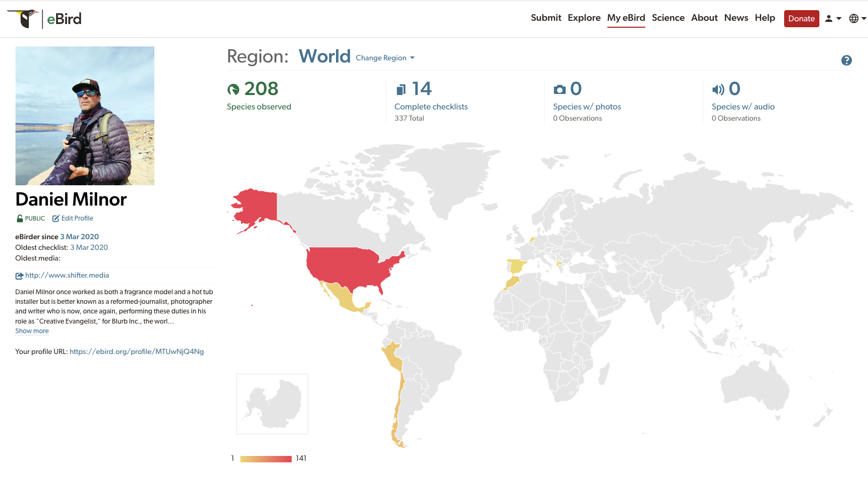The height and width of the screenshot is (488, 868).
Task: Click the eBird logo bird icon
Action: point(24,18)
